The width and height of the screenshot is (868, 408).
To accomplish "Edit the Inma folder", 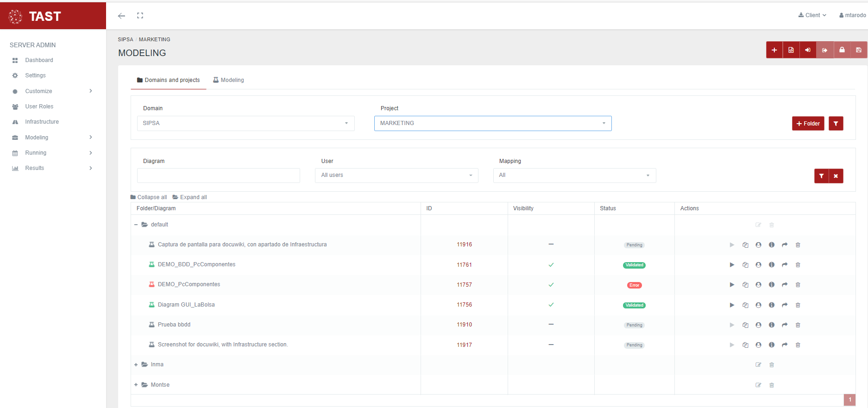I will [758, 365].
